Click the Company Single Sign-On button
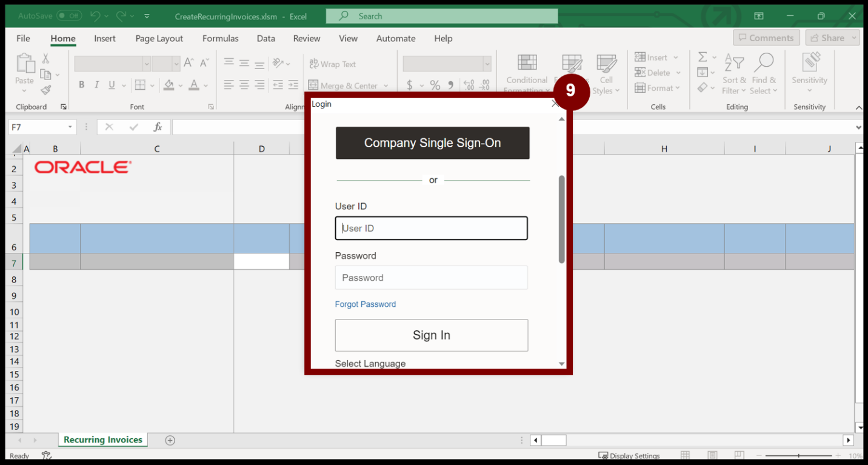This screenshot has width=868, height=465. pos(432,143)
